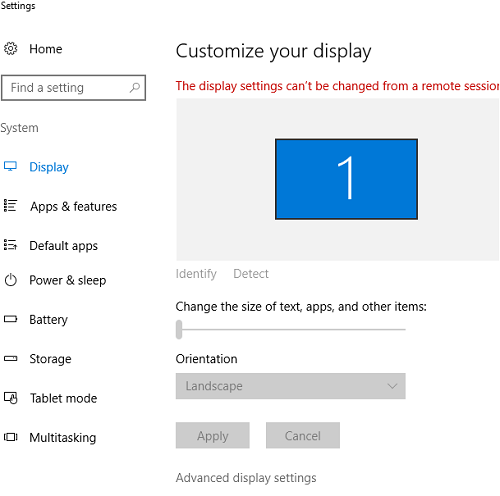
Task: Click the Display monitor icon
Action: [10, 166]
